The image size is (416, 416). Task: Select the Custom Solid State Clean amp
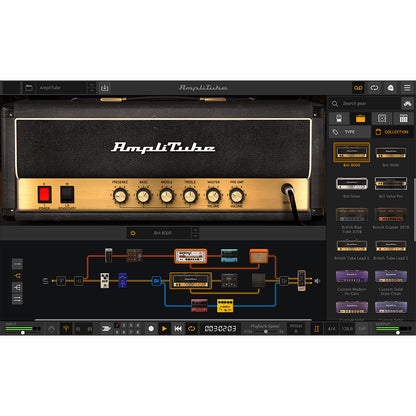coord(391,277)
